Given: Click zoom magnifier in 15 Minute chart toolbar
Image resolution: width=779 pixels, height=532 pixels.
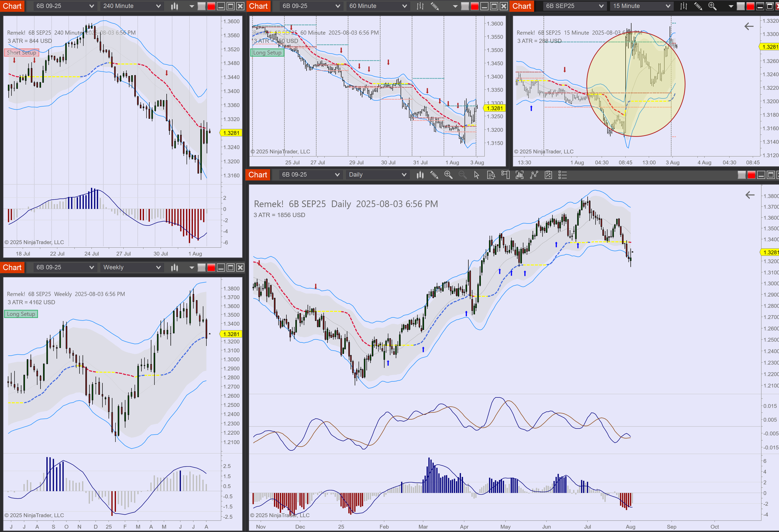Looking at the screenshot, I should coord(712,6).
